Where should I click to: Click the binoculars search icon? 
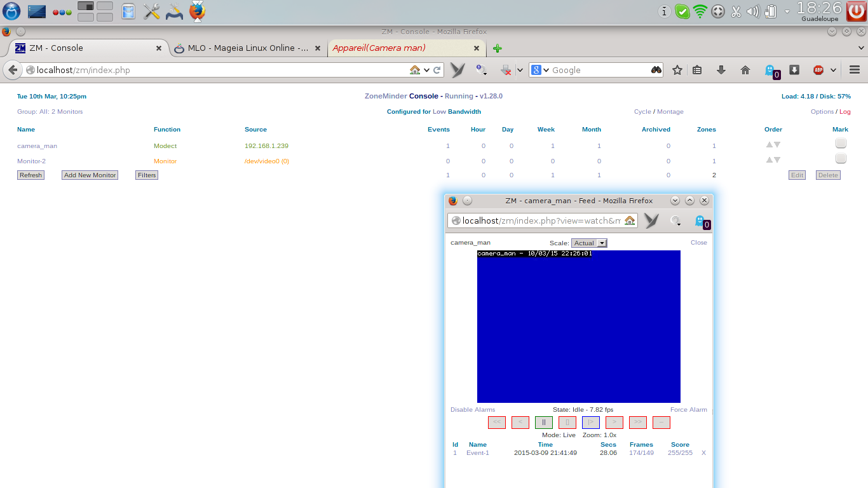coord(656,70)
